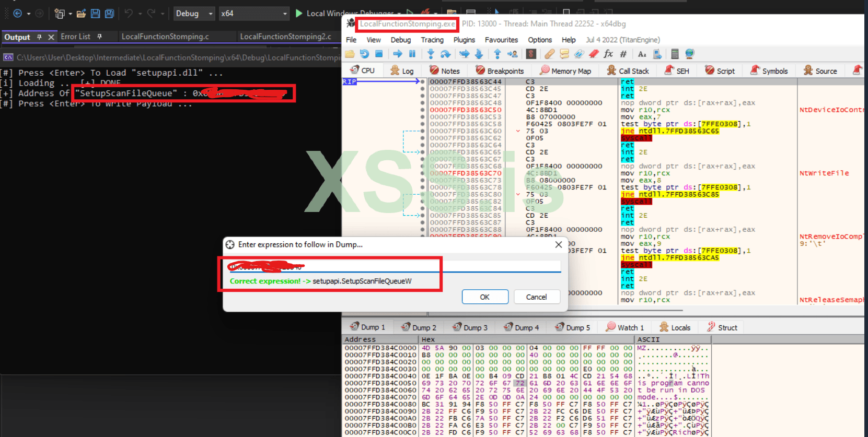Open the Debug solution configuration dropdown
Image resolution: width=868 pixels, height=437 pixels.
point(194,14)
